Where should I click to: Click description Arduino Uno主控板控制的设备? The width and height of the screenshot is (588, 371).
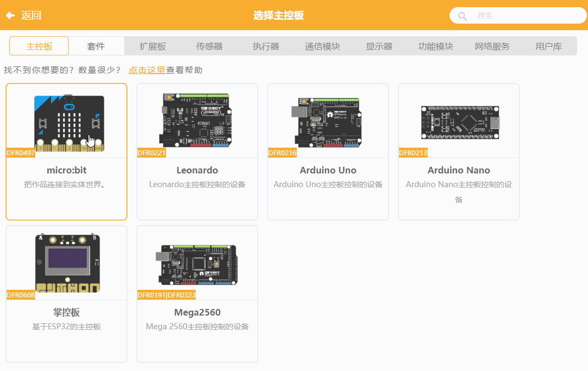(x=328, y=184)
